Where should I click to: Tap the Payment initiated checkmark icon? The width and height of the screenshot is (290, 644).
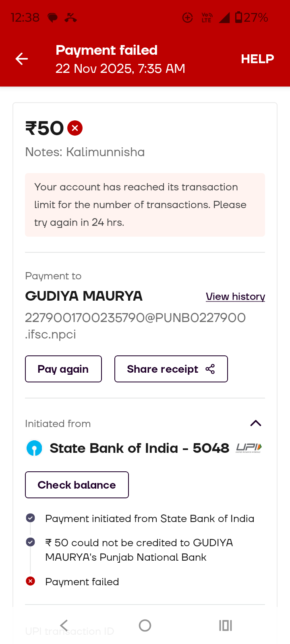pos(30,518)
